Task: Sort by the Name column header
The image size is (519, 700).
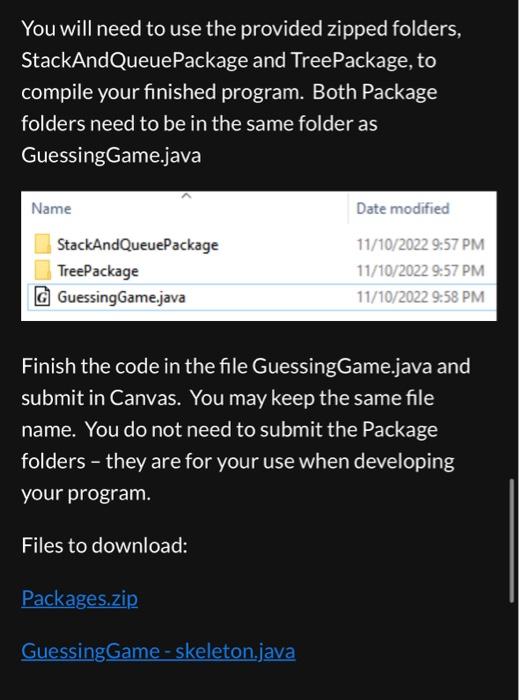Action: pos(51,208)
